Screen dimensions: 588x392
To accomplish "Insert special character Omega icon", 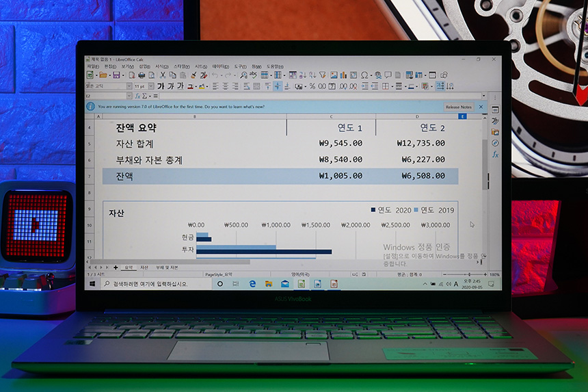I will [364, 75].
